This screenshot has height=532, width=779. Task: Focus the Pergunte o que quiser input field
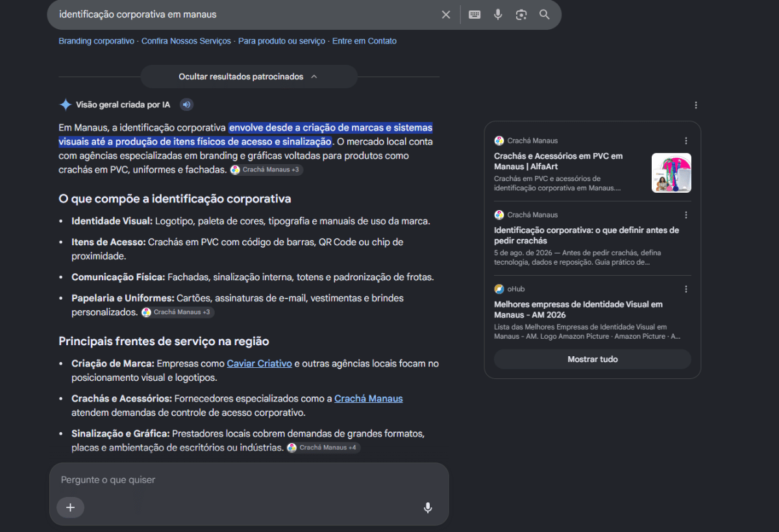coord(249,480)
